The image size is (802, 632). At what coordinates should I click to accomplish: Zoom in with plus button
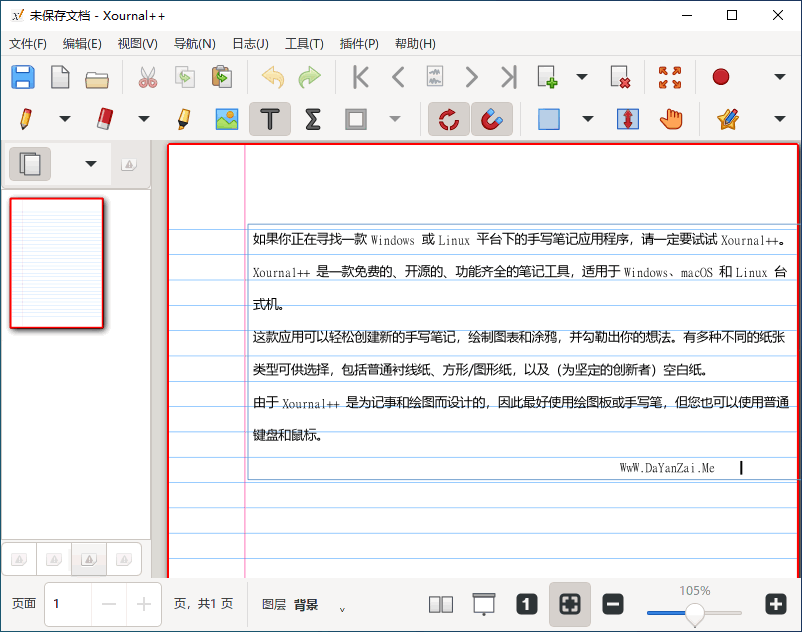[776, 604]
